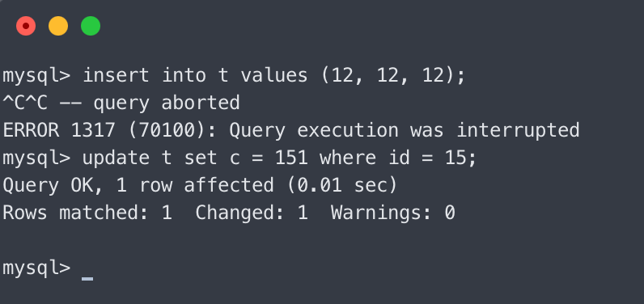Screen dimensions: 644x304
Task: Click the word insert in the first command
Action: [116, 75]
